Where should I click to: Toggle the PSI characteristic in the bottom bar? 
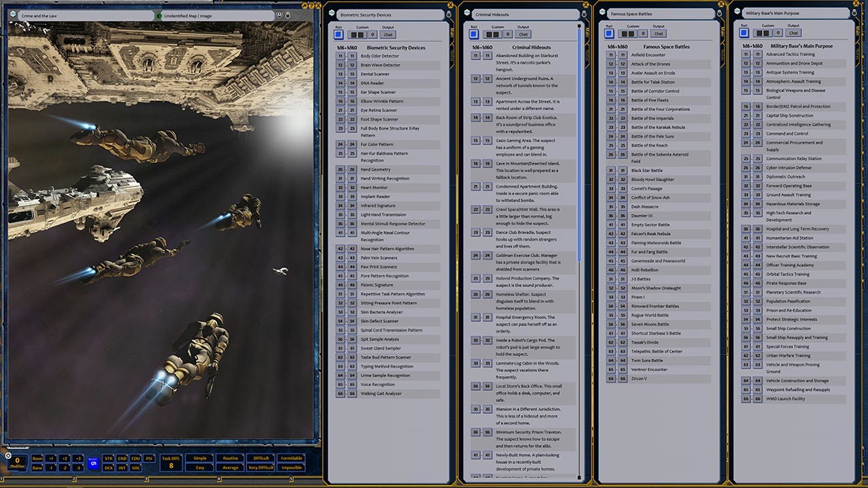(149, 457)
